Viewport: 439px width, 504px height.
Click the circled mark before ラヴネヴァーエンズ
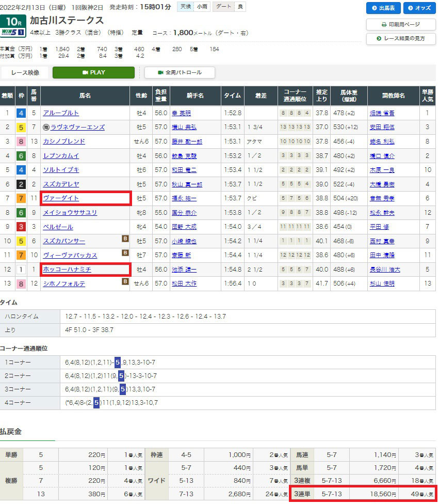pyautogui.click(x=46, y=127)
